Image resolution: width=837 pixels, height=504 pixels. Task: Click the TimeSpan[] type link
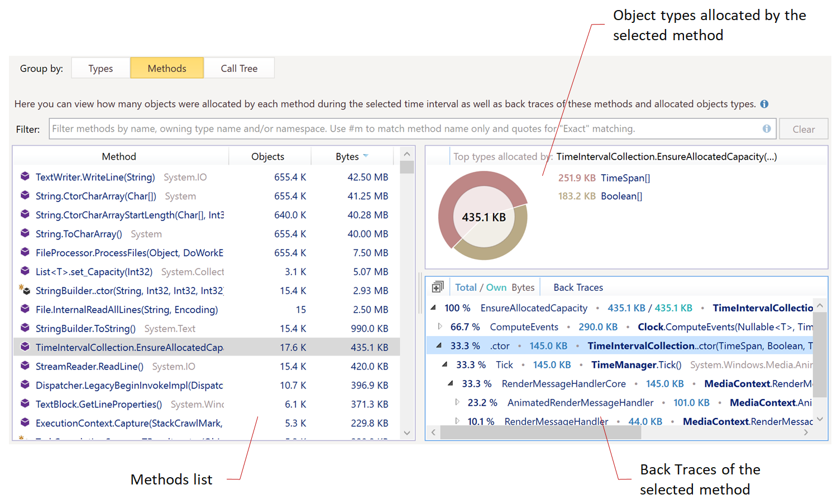[x=625, y=178]
